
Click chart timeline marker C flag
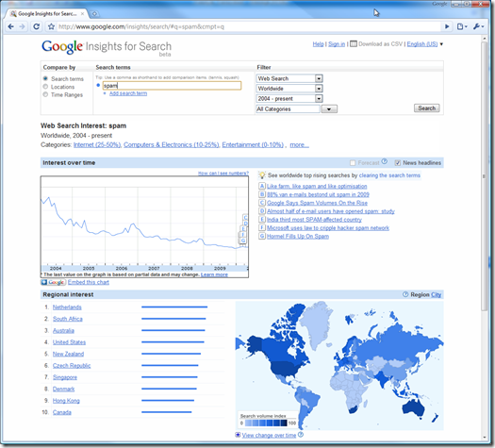tap(245, 218)
